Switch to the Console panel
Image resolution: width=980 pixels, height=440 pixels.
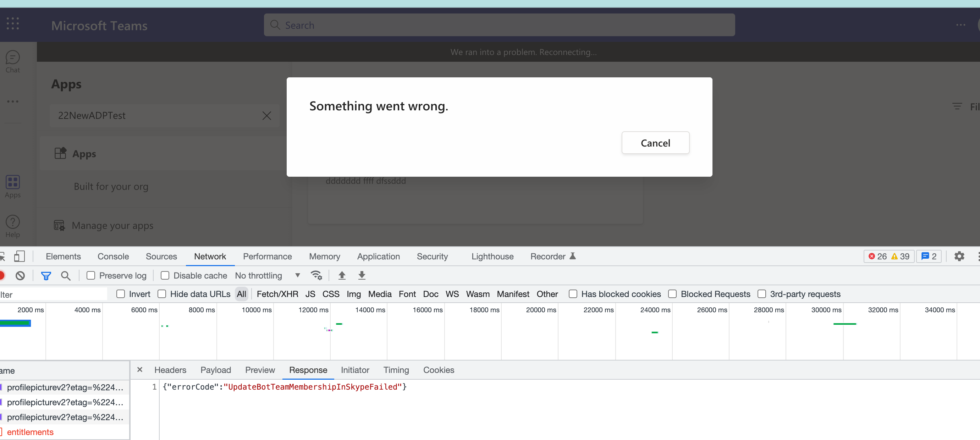click(x=113, y=256)
